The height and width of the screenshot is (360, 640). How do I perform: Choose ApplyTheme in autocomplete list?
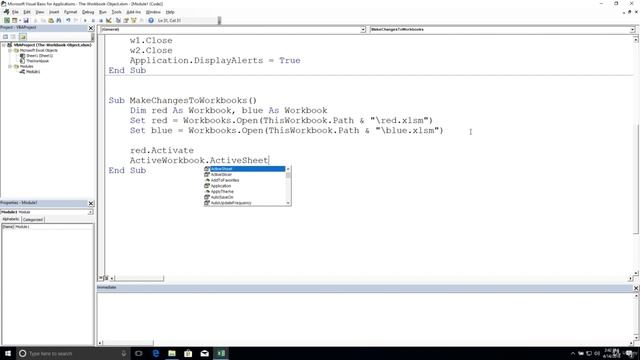244,192
